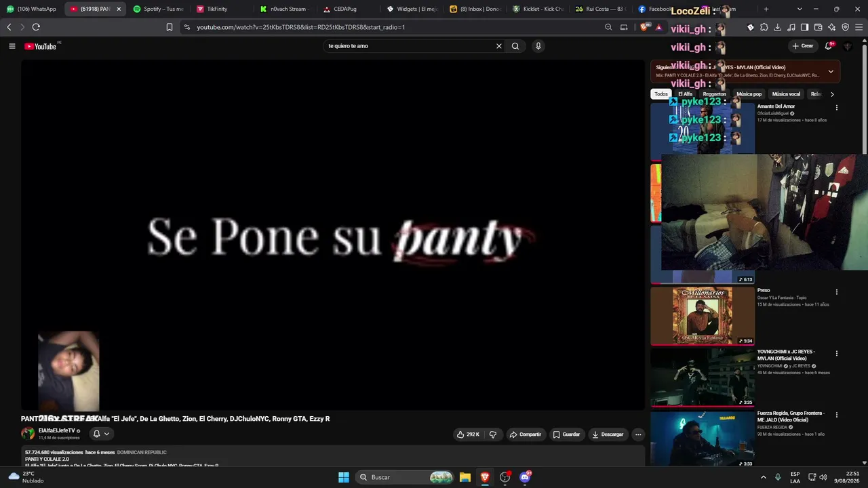Open the tab search dropdown chevron
This screenshot has width=868, height=488.
tap(800, 9)
